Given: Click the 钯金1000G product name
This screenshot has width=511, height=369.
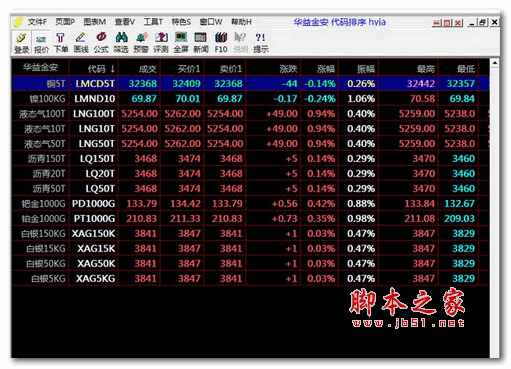Looking at the screenshot, I should click(43, 204).
